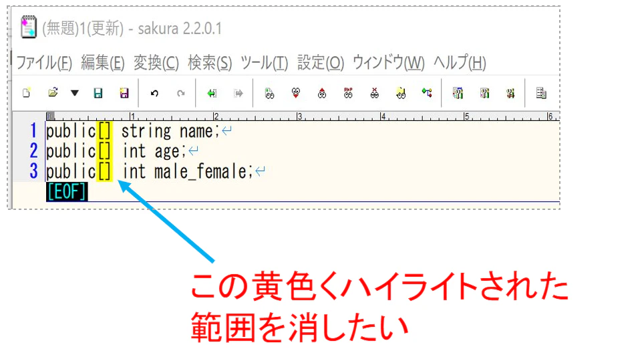This screenshot has height=349, width=644.
Task: Click the [EOF] marker
Action: 67,192
